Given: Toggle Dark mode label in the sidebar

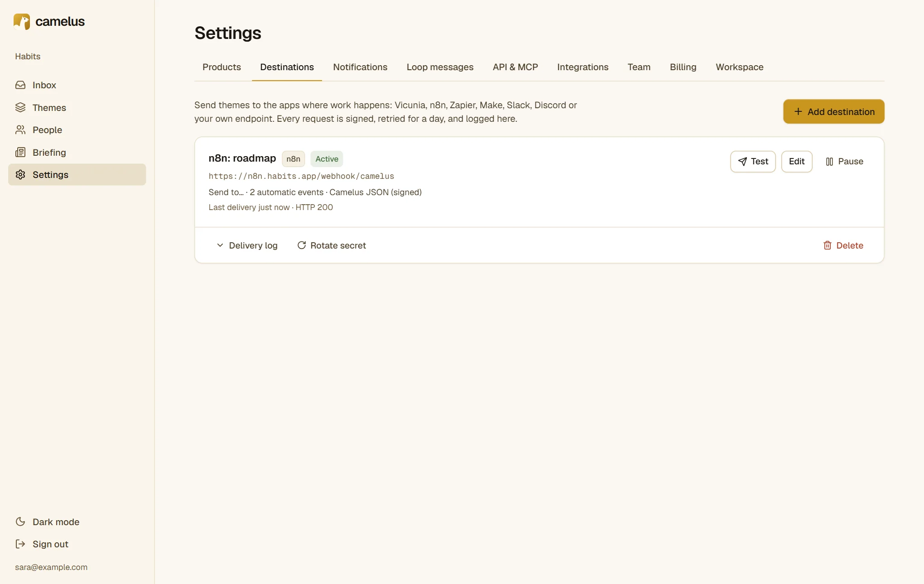Looking at the screenshot, I should (x=56, y=522).
